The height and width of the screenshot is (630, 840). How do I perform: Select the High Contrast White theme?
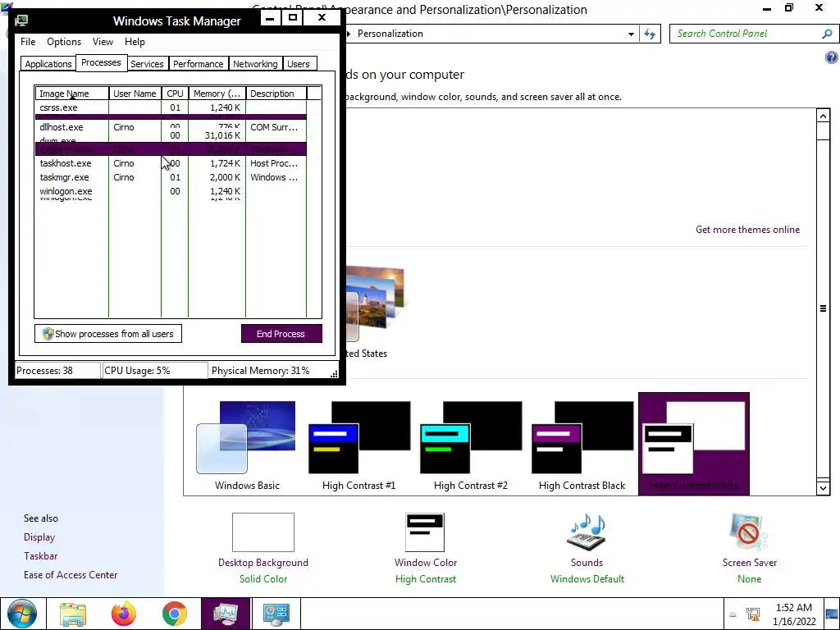(694, 444)
